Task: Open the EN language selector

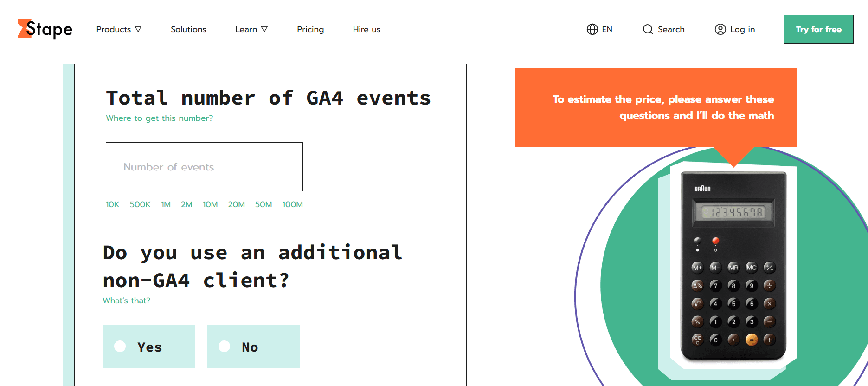Action: tap(607, 29)
